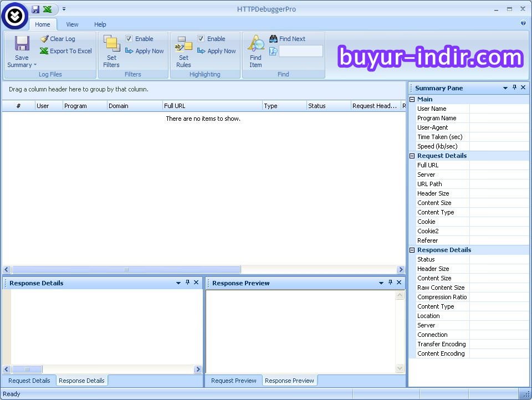This screenshot has height=400, width=532.
Task: Click the Find Item button
Action: click(256, 52)
